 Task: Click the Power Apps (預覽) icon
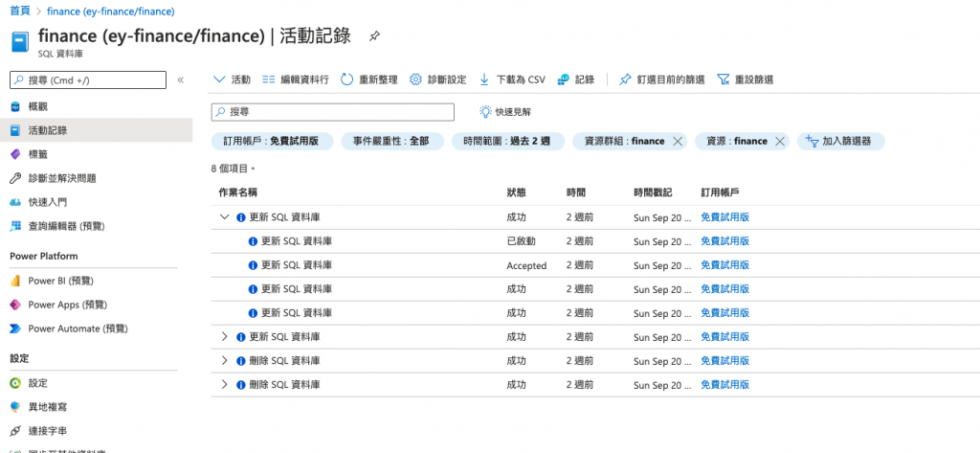point(15,305)
